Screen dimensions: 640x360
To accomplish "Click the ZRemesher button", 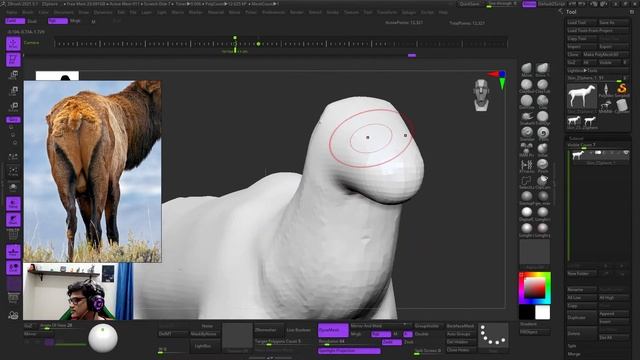I will (268, 330).
